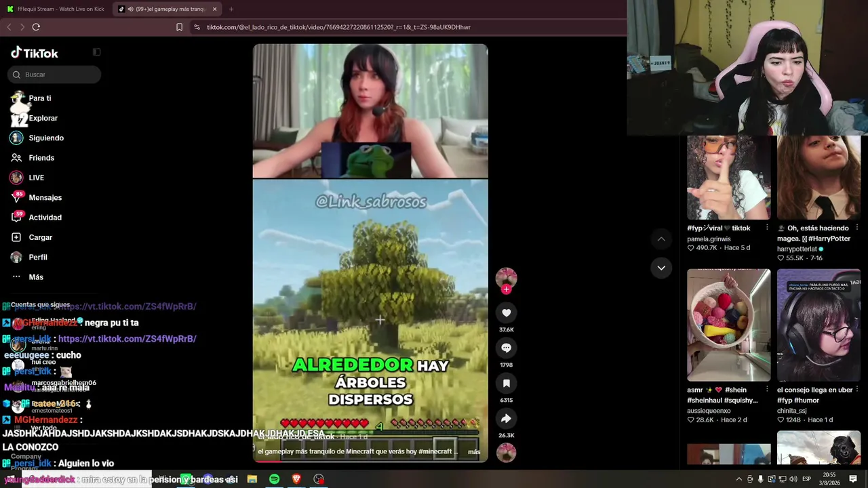868x488 pixels.
Task: Expand the caption with 'más'
Action: point(474,451)
